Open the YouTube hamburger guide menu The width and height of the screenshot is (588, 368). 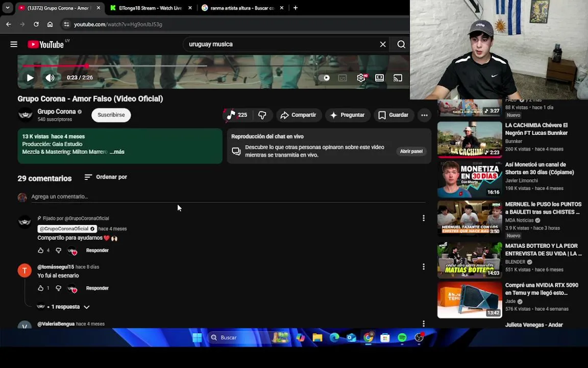click(x=14, y=44)
